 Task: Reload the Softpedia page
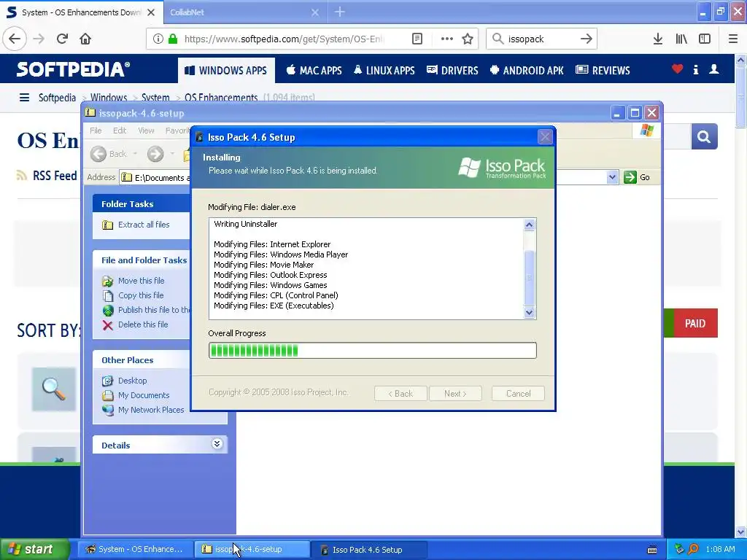[63, 39]
